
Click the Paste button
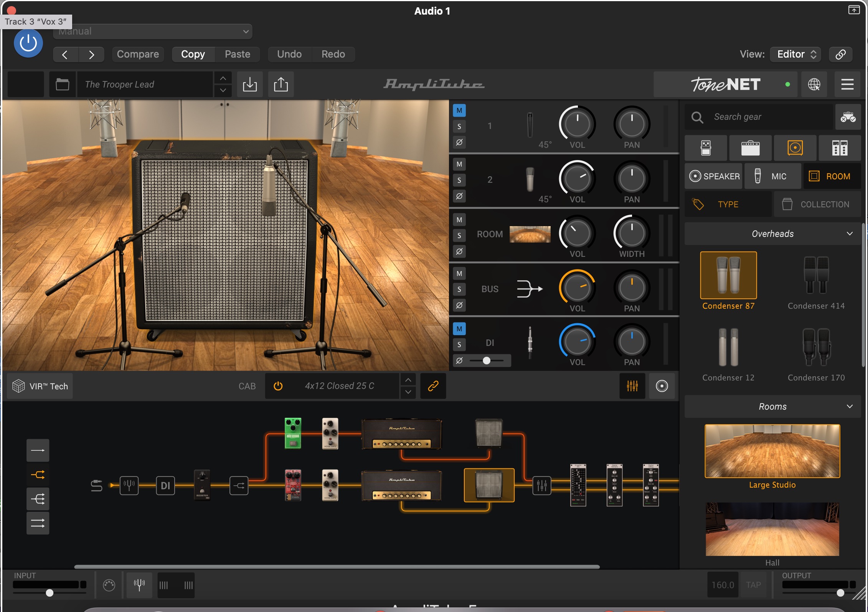(x=238, y=54)
